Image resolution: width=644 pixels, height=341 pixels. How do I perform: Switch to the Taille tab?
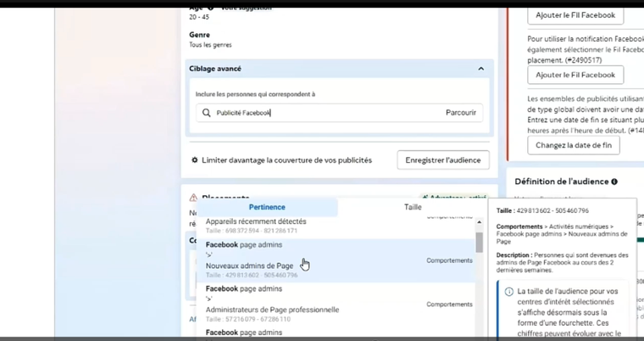click(x=413, y=207)
